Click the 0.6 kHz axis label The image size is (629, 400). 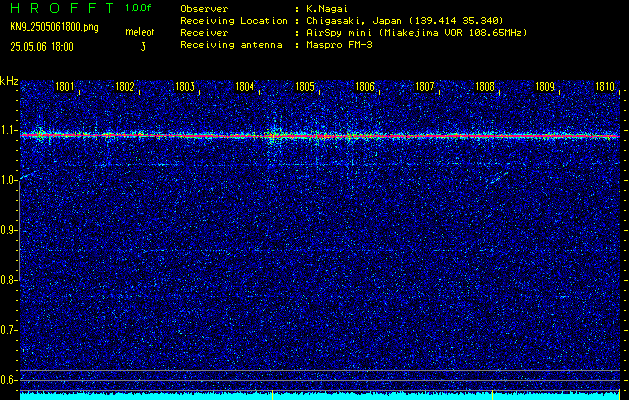tap(8, 380)
